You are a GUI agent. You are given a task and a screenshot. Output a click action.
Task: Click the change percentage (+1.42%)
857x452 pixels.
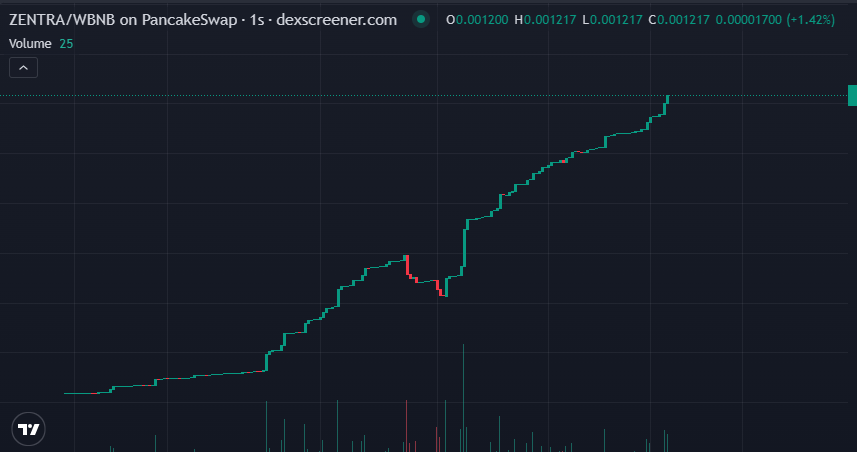tap(811, 20)
